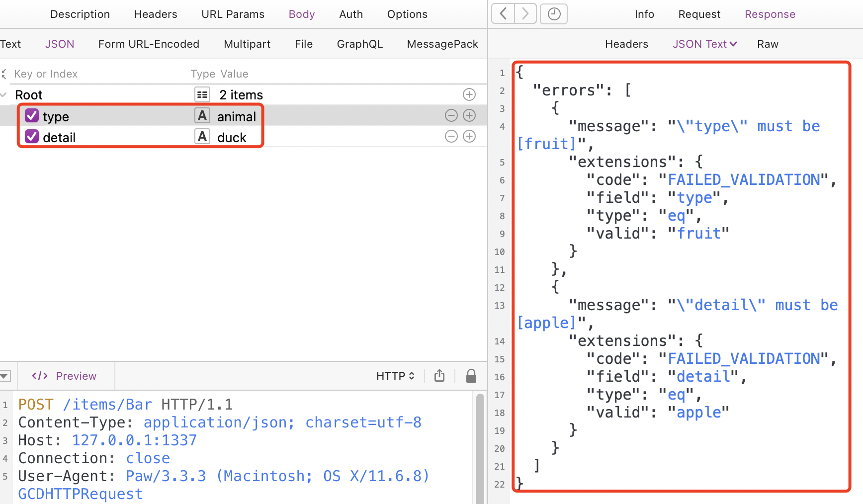Click the Key or Index column header
The height and width of the screenshot is (504, 863).
pos(46,74)
